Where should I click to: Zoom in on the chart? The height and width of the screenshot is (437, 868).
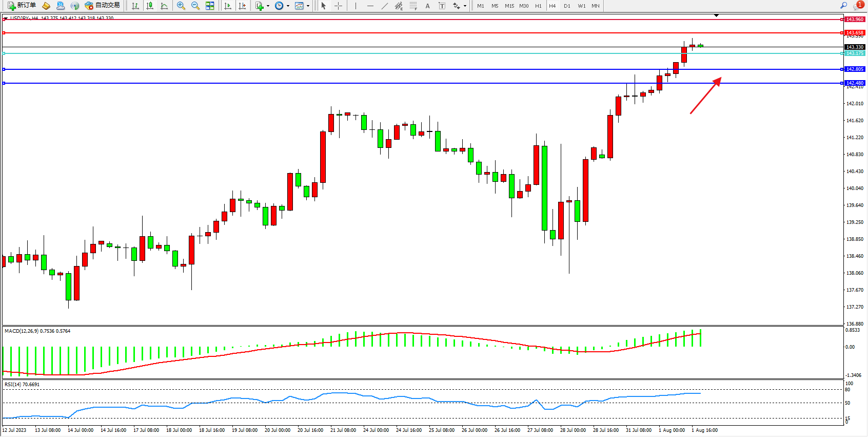point(181,6)
